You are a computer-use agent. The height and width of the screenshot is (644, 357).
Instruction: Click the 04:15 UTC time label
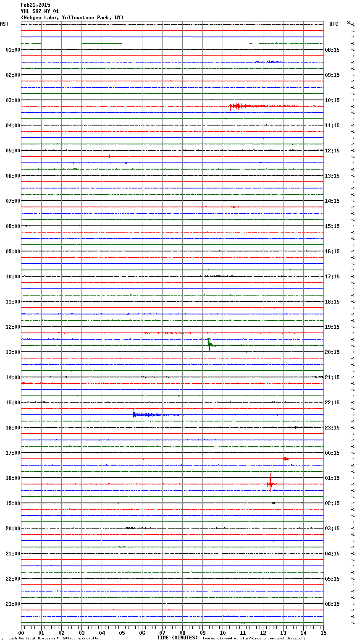332,554
